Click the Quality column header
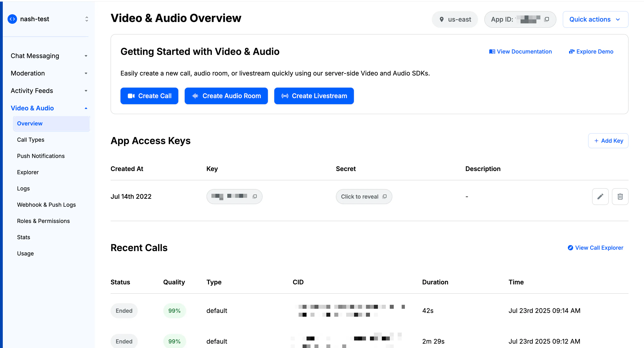Viewport: 644px width, 348px height. [174, 282]
